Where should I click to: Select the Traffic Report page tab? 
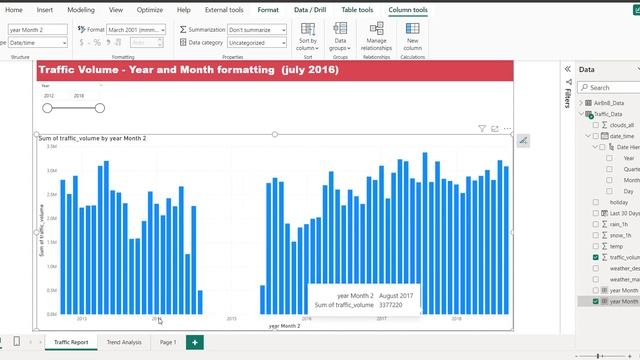(x=71, y=342)
